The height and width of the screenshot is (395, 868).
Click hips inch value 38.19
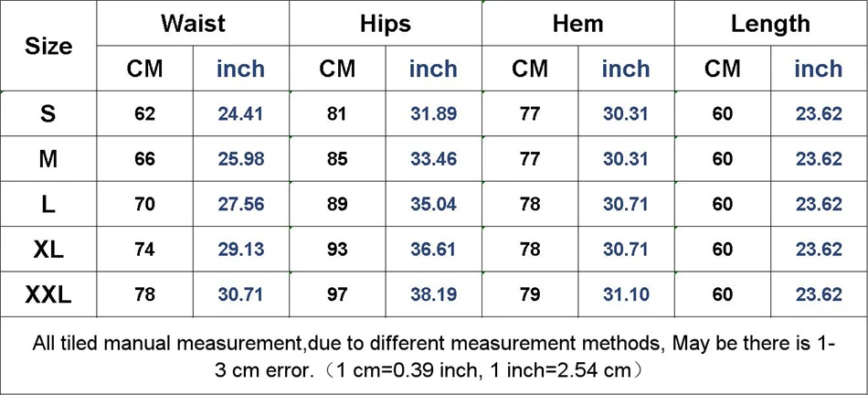(x=433, y=295)
